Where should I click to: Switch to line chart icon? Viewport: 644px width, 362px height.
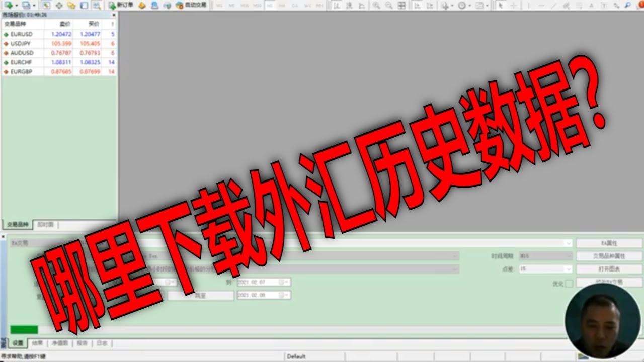click(362, 5)
